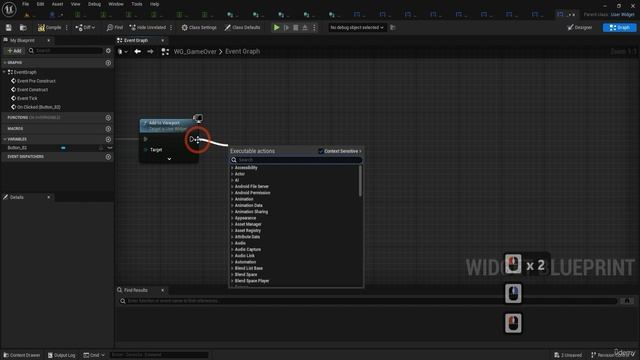
Task: Toggle Context Sensitive checkbox
Action: (x=321, y=151)
